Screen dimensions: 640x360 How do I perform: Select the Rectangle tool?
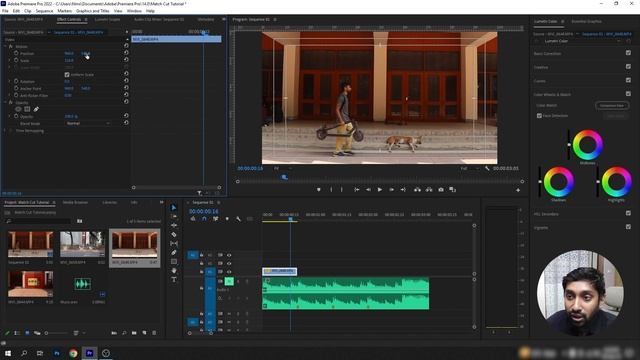(174, 261)
